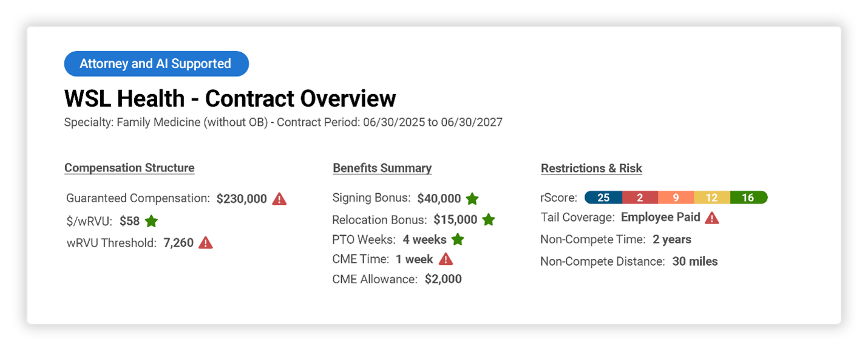Select the blue 25 segment on rScore bar
Image resolution: width=868 pixels, height=350 pixels.
(603, 197)
